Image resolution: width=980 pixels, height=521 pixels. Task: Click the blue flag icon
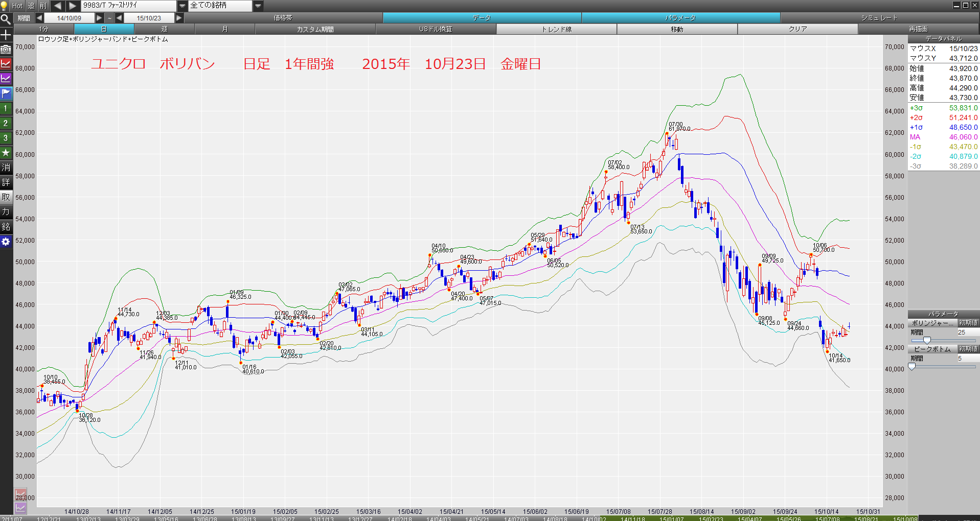pos(6,93)
